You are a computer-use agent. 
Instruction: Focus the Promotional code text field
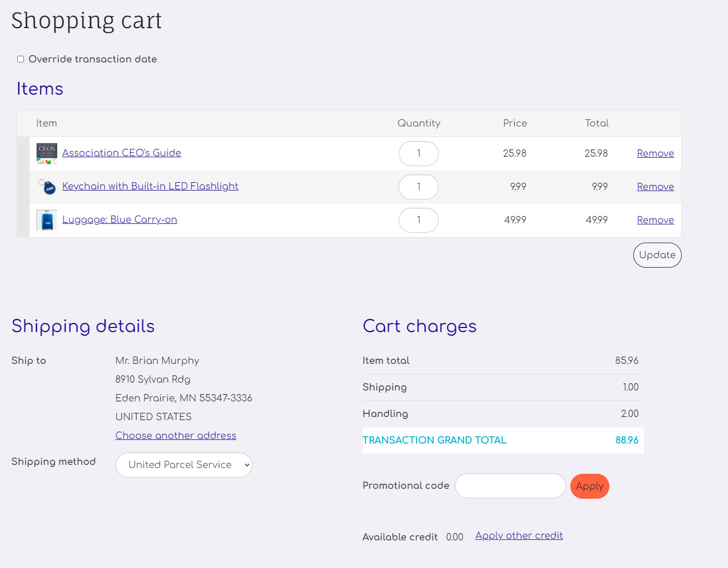coord(510,486)
